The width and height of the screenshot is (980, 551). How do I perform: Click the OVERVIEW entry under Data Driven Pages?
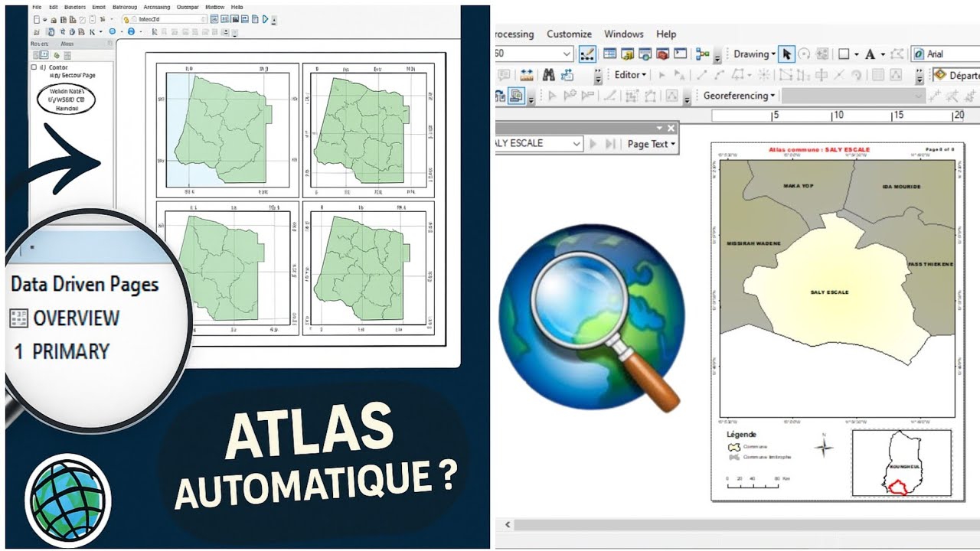click(76, 318)
